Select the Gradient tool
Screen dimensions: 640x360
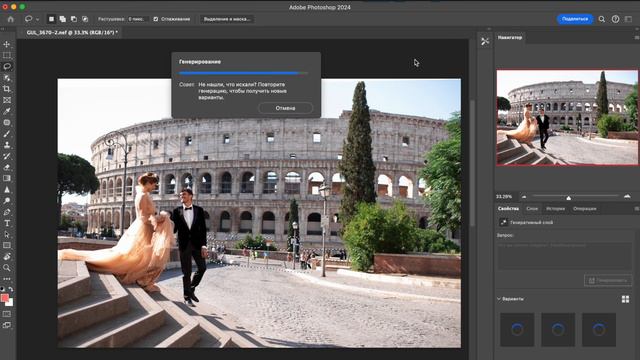(7, 178)
